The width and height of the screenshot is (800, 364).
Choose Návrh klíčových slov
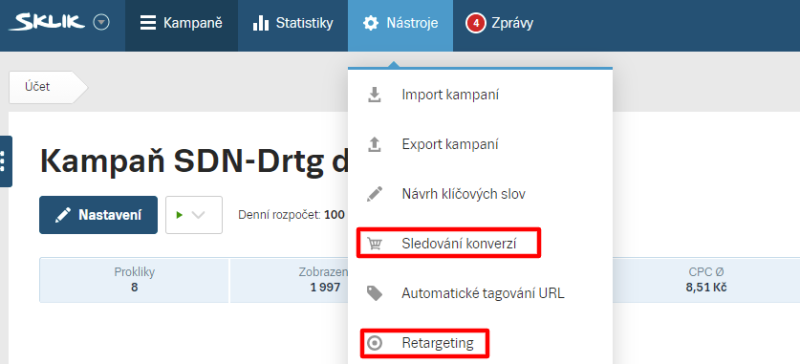(480, 194)
